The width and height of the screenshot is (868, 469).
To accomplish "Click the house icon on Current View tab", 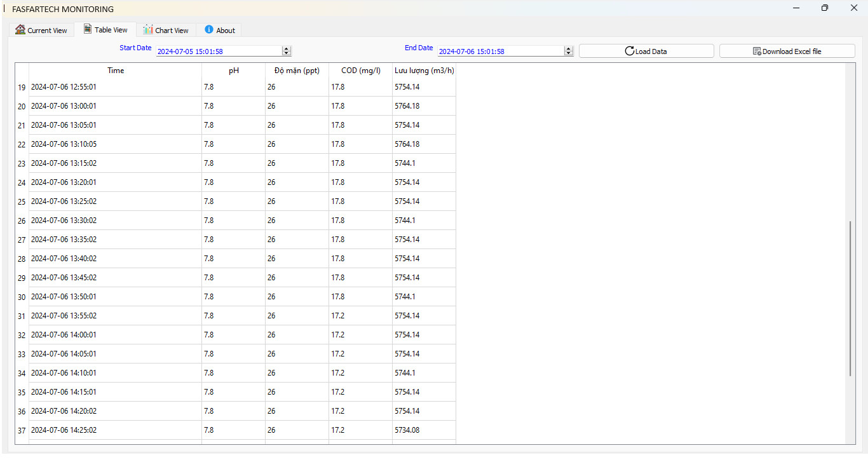I will [20, 30].
